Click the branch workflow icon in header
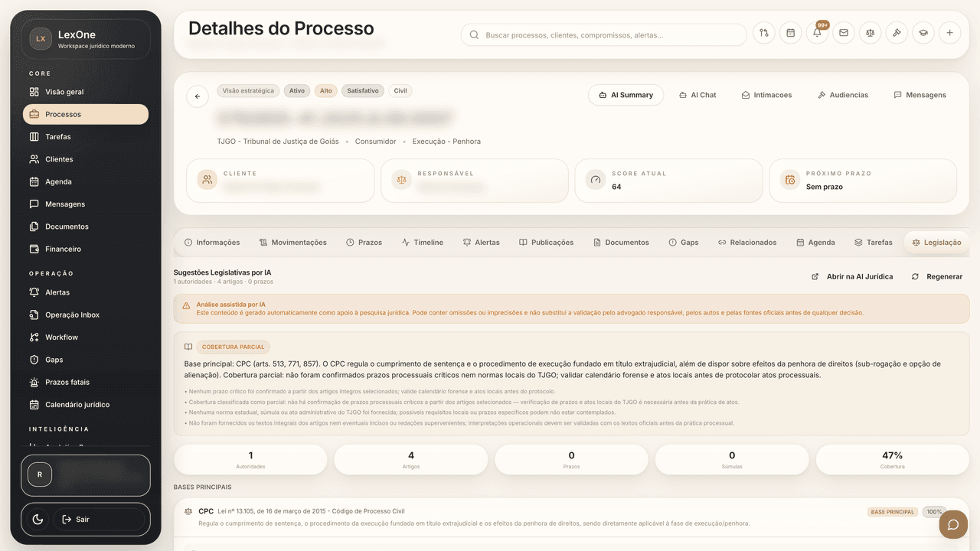980x551 pixels. pos(764,33)
